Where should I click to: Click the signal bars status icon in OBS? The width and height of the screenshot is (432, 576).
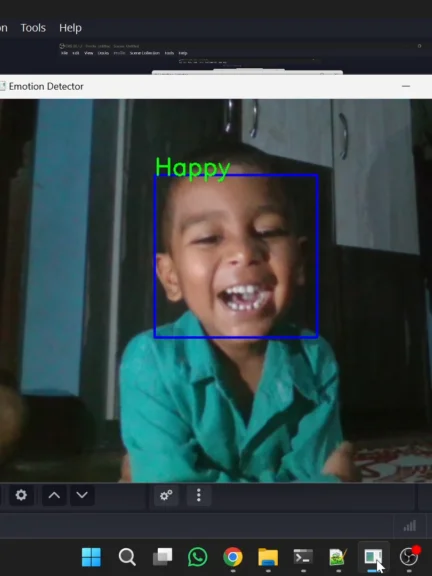[x=410, y=526]
